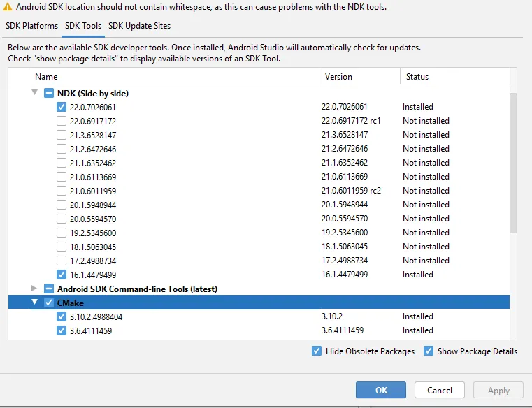Click the Version column header
This screenshot has height=408, width=532.
pyautogui.click(x=359, y=77)
